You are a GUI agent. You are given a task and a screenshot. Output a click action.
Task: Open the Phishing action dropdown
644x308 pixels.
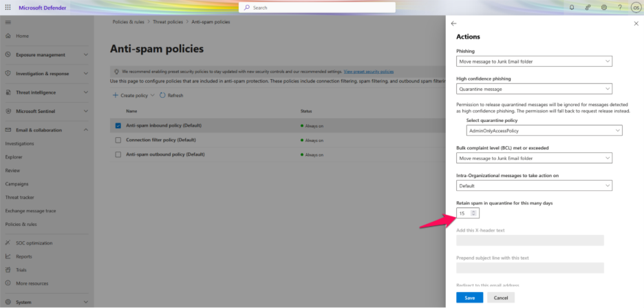(534, 61)
